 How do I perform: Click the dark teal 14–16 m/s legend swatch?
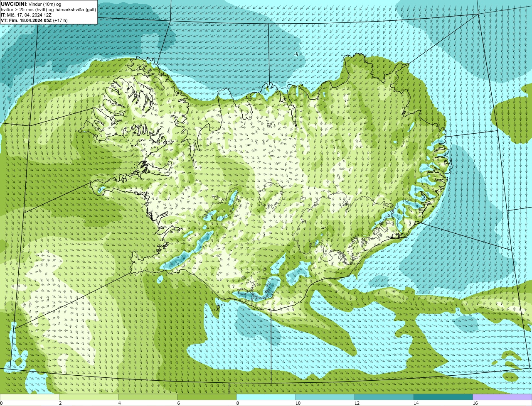point(443,397)
